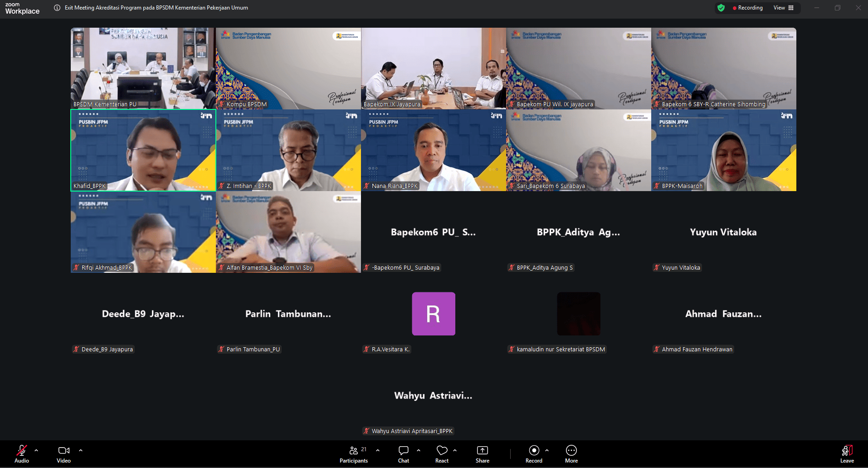Expand the arrow next to Participants
The image size is (868, 468).
click(x=378, y=450)
